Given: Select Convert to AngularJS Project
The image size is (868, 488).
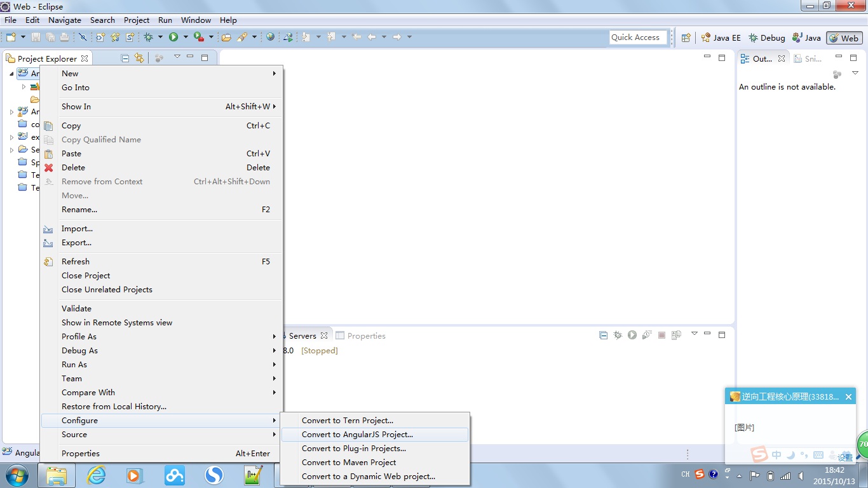Looking at the screenshot, I should (375, 435).
